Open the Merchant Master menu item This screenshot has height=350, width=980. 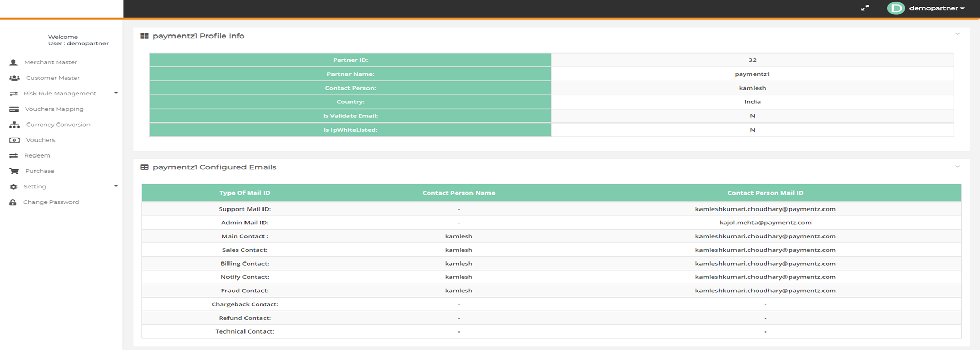click(x=50, y=62)
